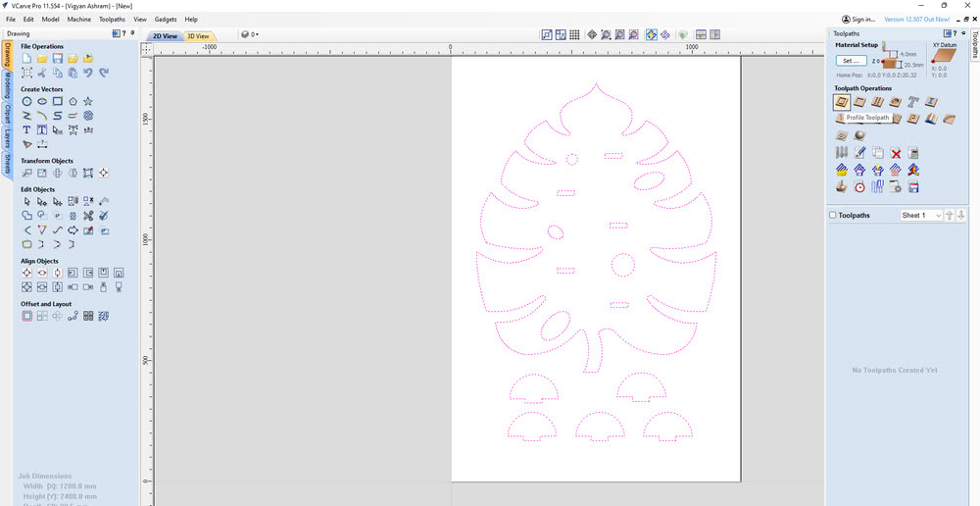Open the Sheet 1 dropdown
This screenshot has height=506, width=980.
(920, 215)
